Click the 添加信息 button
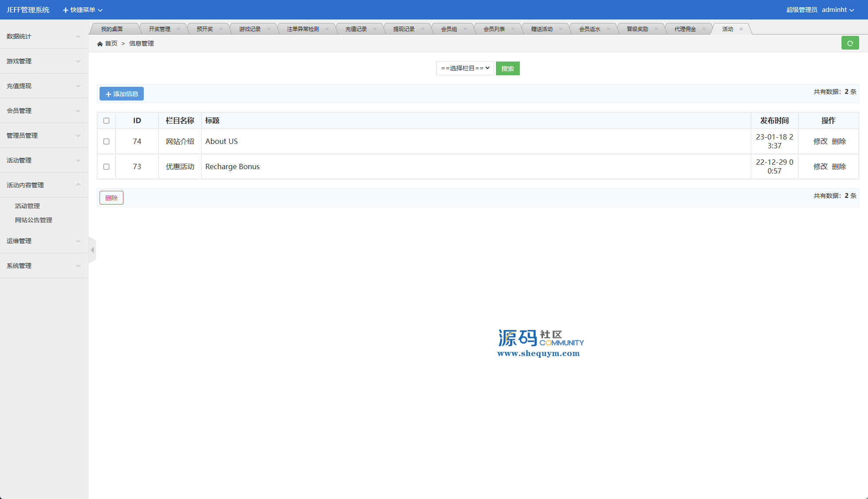Image resolution: width=868 pixels, height=499 pixels. click(122, 94)
